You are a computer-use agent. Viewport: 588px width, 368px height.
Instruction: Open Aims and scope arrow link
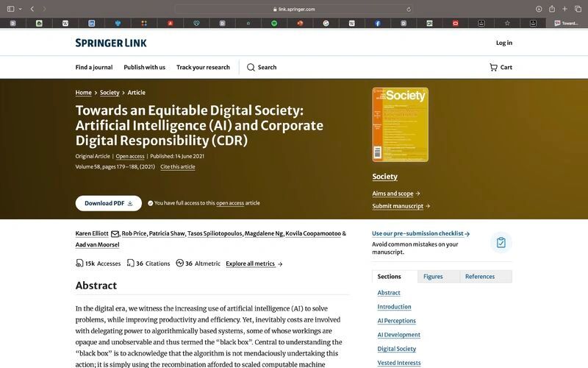tap(395, 194)
